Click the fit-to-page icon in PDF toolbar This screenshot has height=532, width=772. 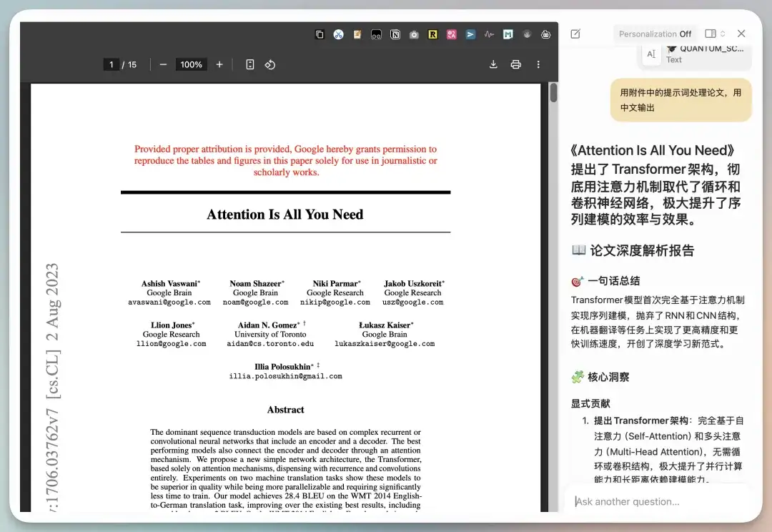tap(250, 64)
